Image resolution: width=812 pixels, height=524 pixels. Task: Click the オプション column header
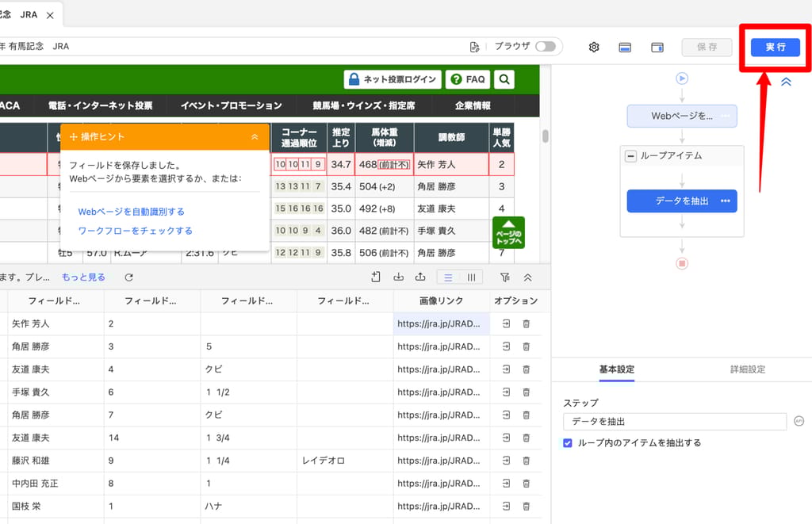tap(515, 300)
